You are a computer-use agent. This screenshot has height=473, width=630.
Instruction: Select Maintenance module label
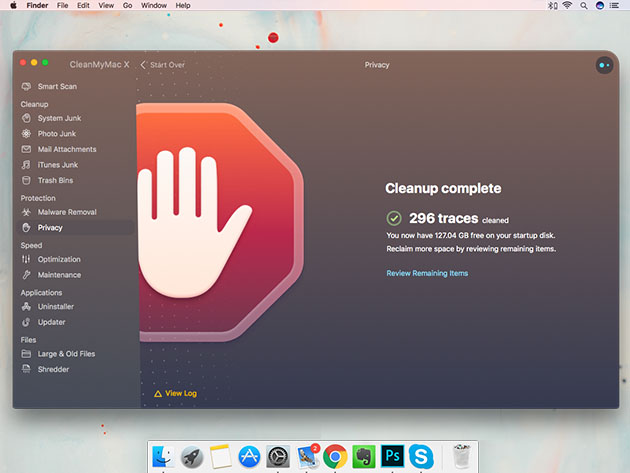(59, 275)
